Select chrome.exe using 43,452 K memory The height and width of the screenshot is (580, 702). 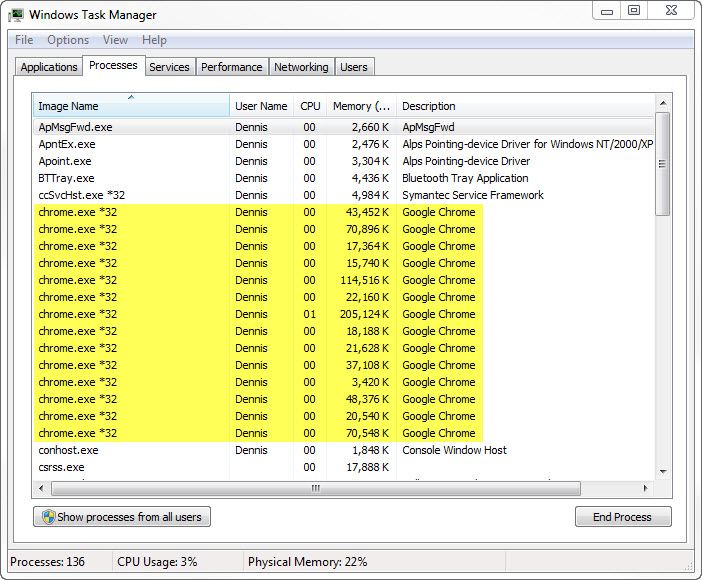[x=343, y=212]
